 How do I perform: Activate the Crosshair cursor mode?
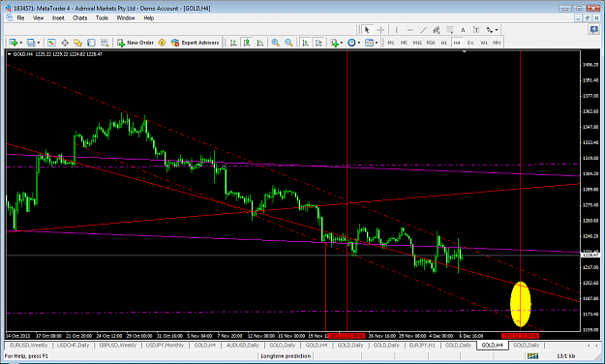[380, 30]
